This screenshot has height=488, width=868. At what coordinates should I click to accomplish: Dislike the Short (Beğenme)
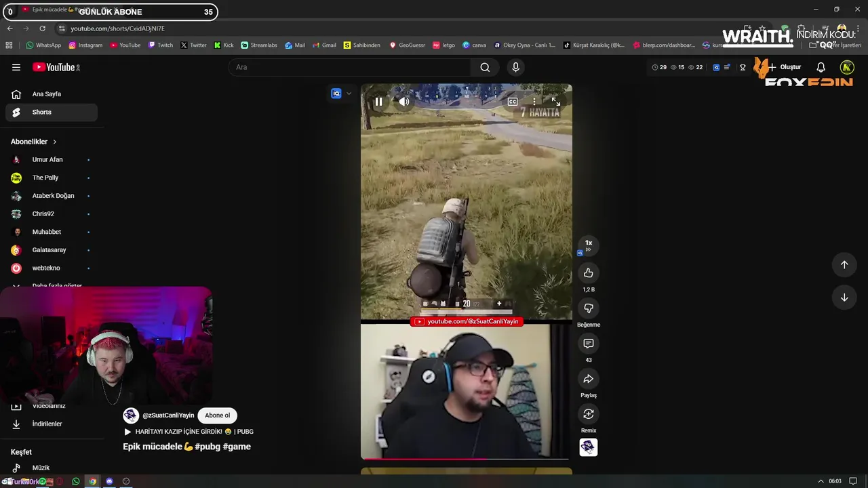tap(589, 308)
